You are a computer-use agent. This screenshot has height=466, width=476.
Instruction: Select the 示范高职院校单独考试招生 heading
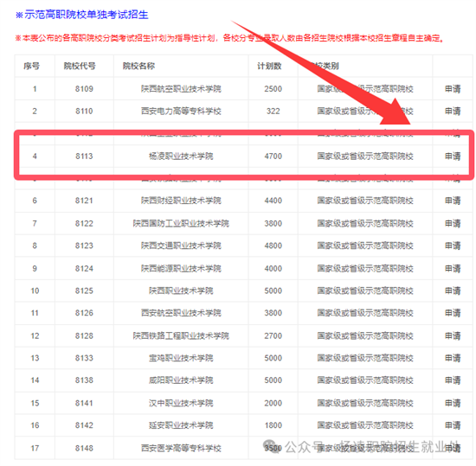pyautogui.click(x=87, y=15)
